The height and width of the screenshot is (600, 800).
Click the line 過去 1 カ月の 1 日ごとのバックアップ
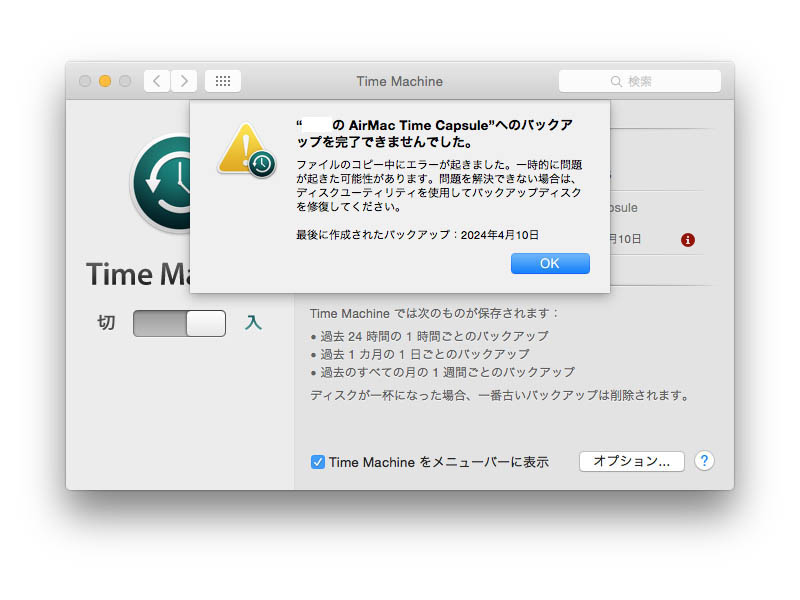pos(425,354)
